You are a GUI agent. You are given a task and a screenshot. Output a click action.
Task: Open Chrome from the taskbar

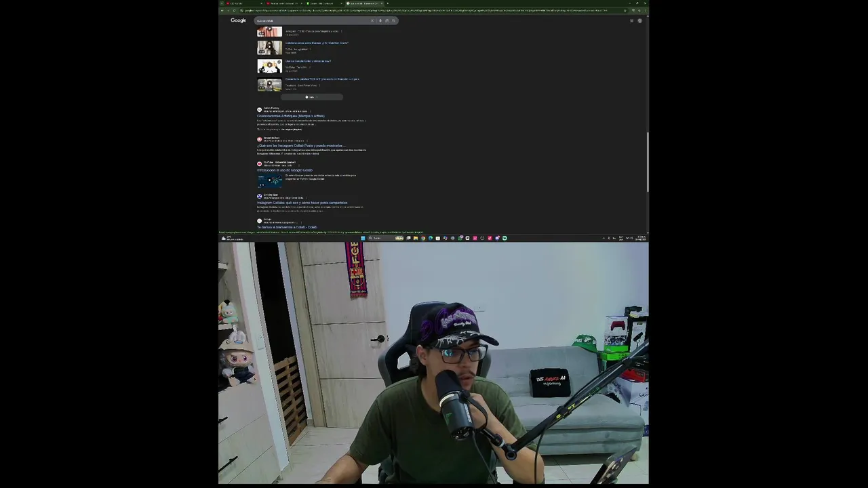tap(423, 238)
